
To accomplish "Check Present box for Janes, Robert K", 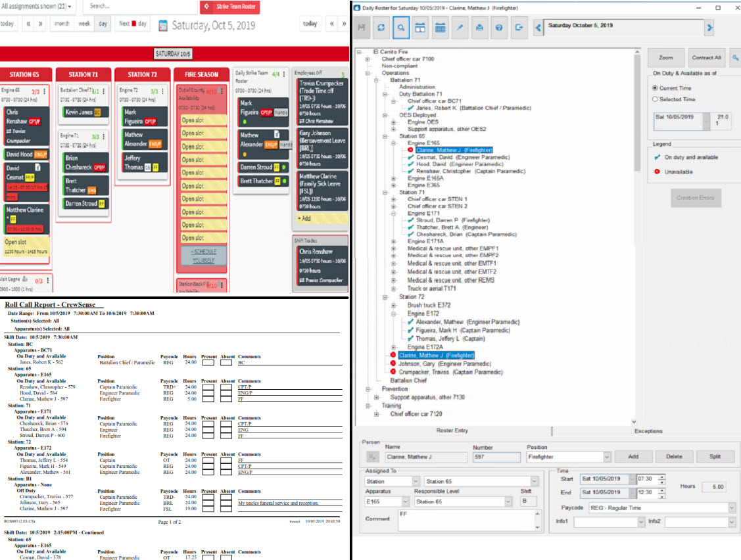I will tap(208, 362).
